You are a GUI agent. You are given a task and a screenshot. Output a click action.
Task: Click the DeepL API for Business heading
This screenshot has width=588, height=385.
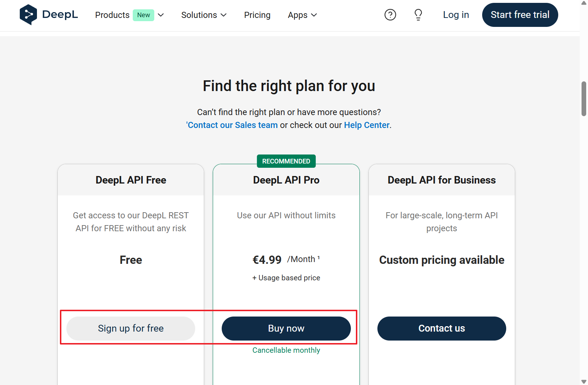[442, 180]
